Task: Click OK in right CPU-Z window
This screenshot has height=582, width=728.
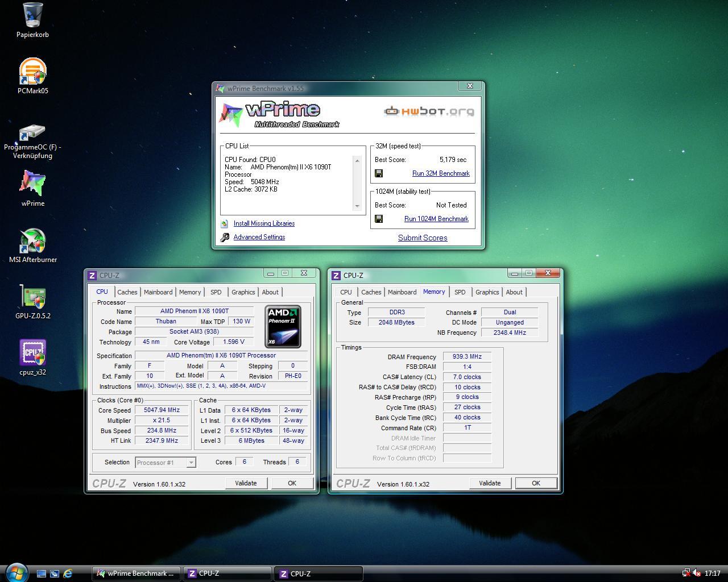Action: pos(536,483)
